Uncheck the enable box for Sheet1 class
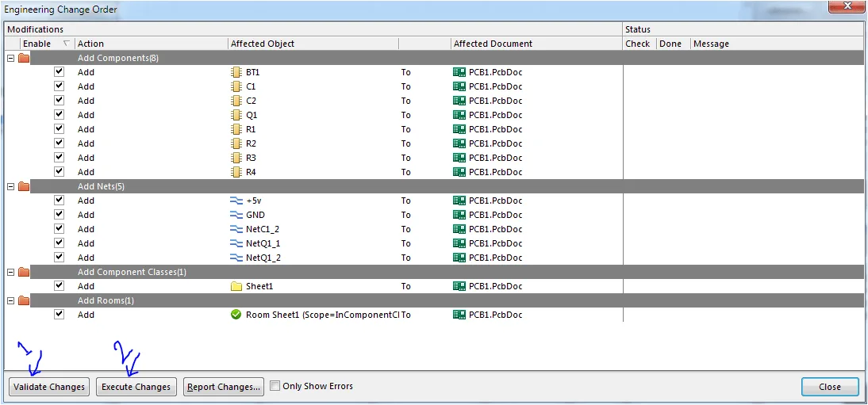The image size is (868, 405). point(60,285)
